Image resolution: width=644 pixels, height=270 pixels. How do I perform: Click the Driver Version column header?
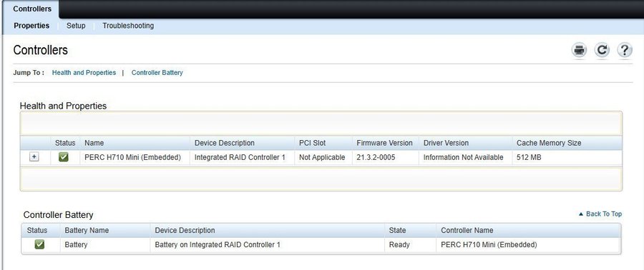point(446,143)
